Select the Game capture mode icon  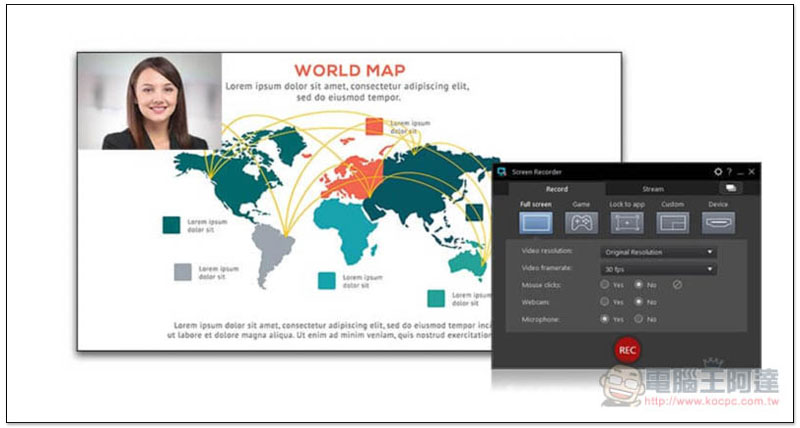pyautogui.click(x=581, y=223)
